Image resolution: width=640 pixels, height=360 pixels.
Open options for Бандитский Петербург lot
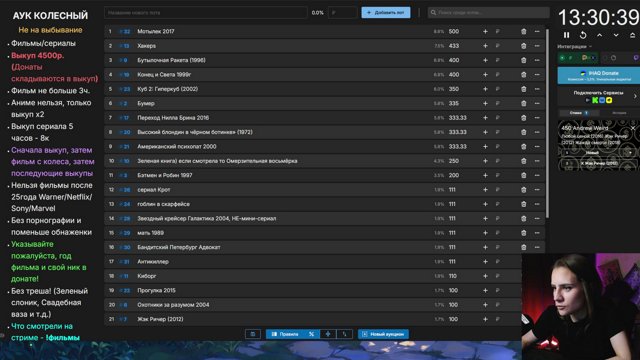pos(537,247)
